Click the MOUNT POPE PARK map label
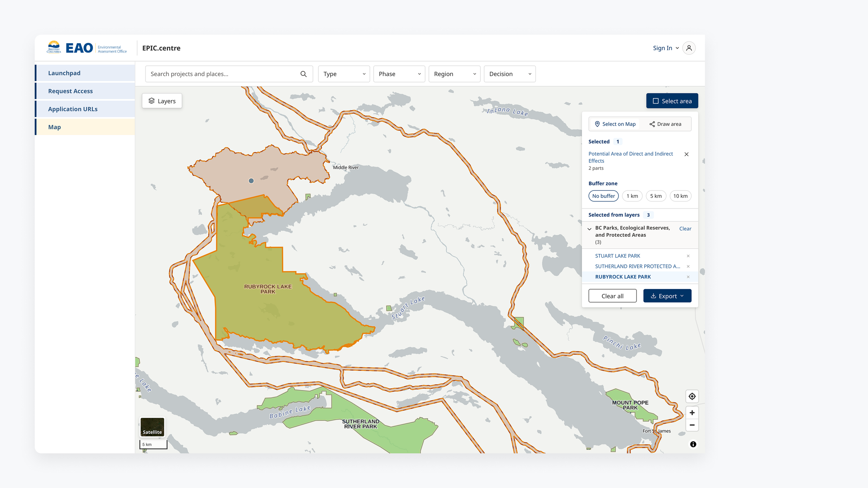 [630, 405]
